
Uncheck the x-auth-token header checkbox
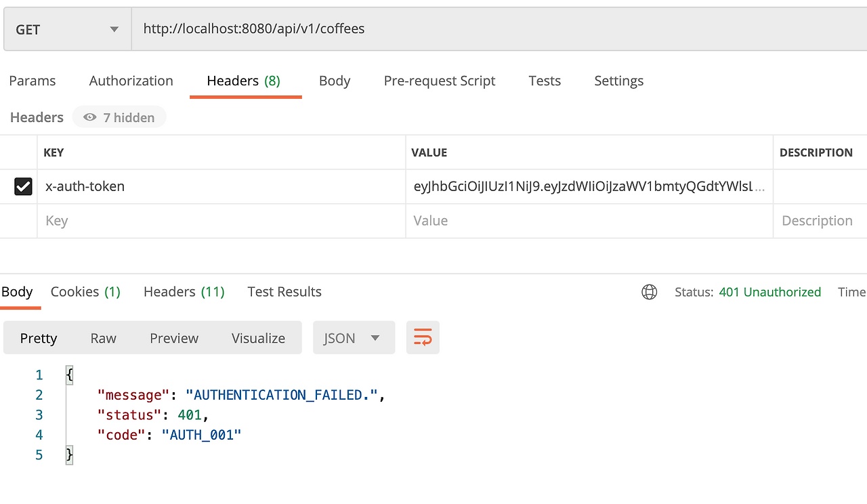[23, 186]
